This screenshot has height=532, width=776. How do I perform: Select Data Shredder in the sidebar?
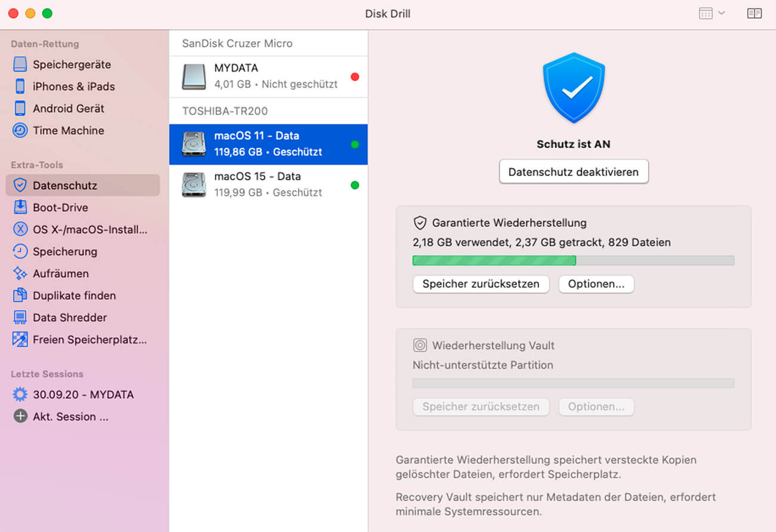coord(83,318)
